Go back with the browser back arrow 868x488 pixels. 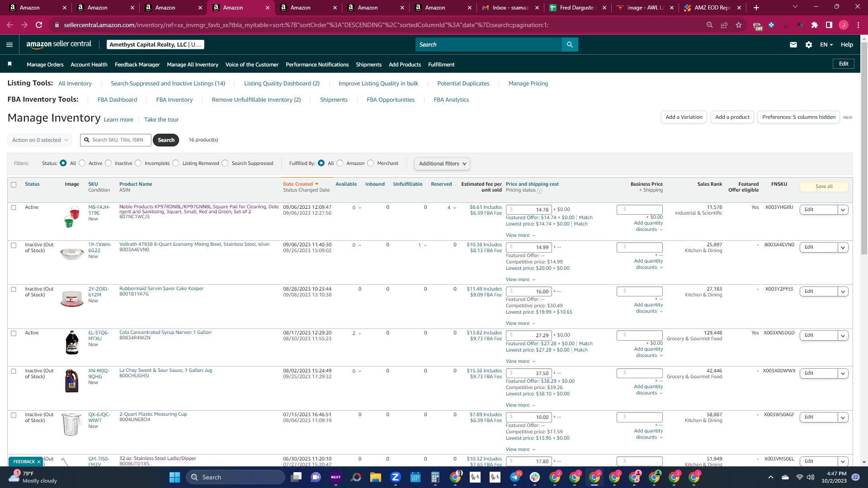[x=10, y=25]
